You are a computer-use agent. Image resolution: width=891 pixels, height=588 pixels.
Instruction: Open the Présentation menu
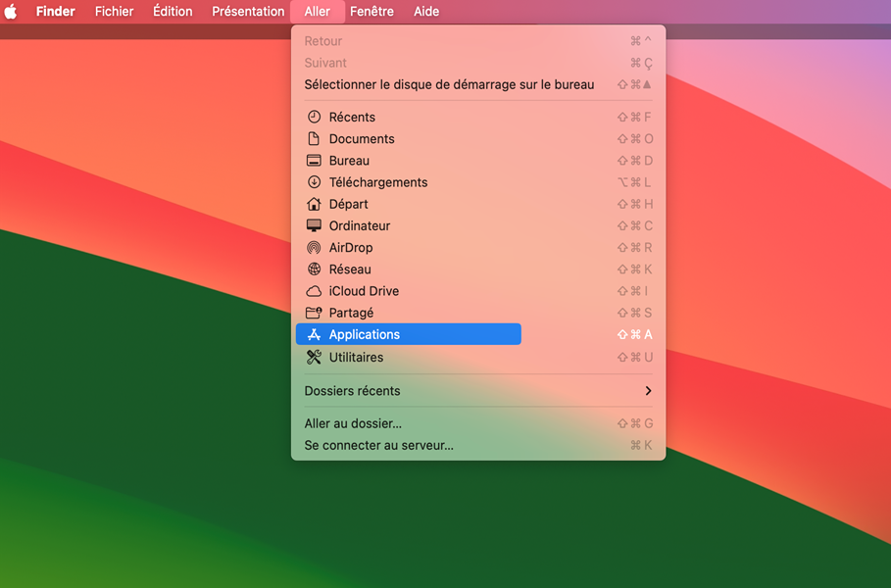[x=248, y=12]
